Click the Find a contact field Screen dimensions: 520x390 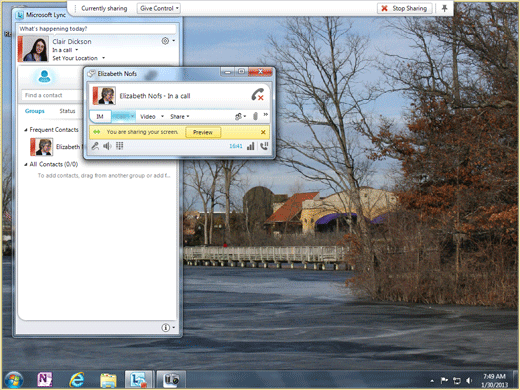pyautogui.click(x=52, y=95)
